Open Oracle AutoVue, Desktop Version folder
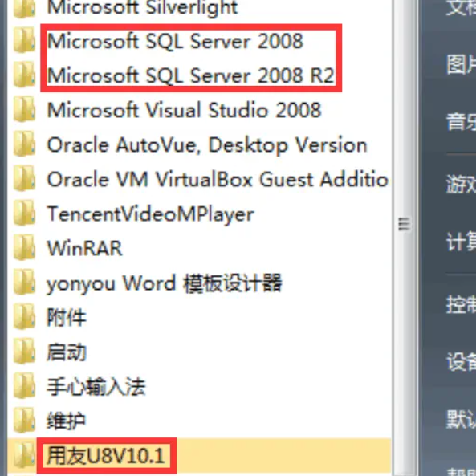Viewport: 476px width, 476px height. click(x=207, y=145)
